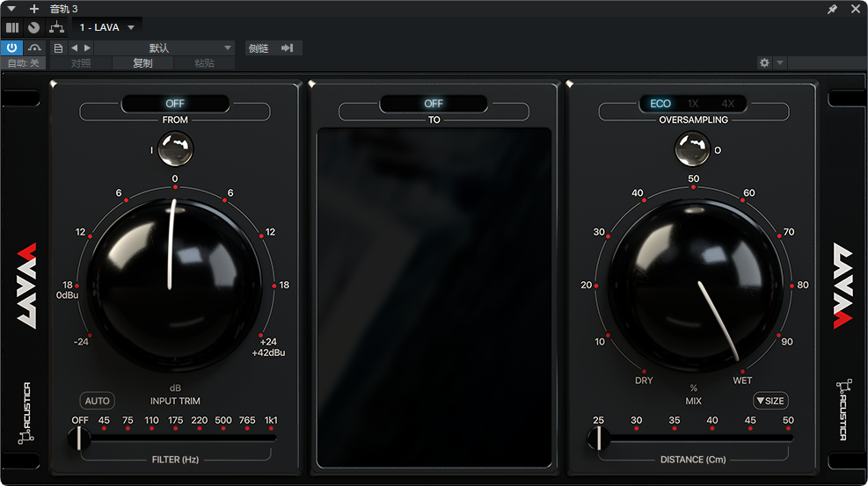The width and height of the screenshot is (868, 486).
Task: Click the 自动: 关 automation mode field
Action: coord(23,63)
